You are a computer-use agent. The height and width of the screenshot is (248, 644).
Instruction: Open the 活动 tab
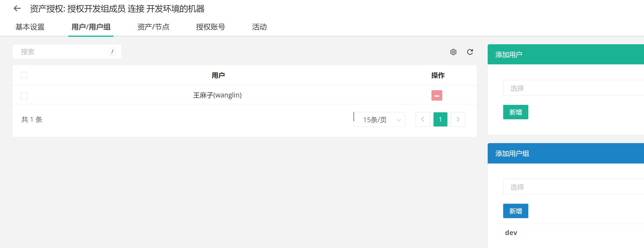coord(259,27)
